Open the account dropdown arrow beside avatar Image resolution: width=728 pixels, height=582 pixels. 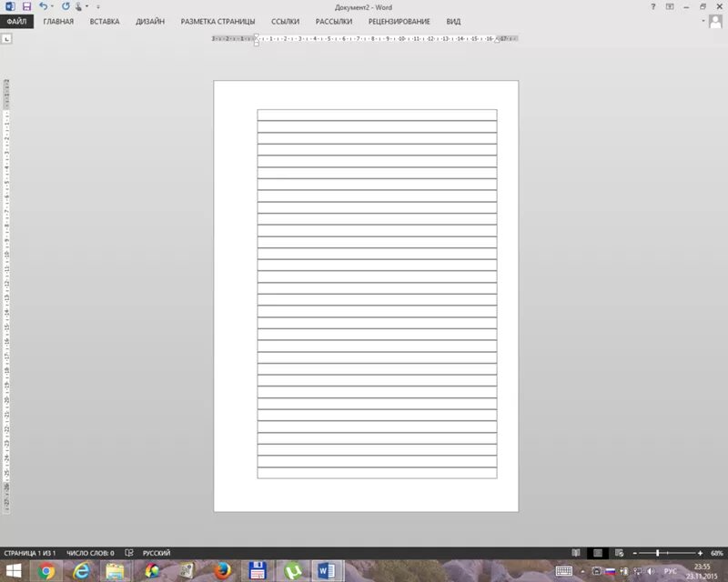[x=703, y=21]
